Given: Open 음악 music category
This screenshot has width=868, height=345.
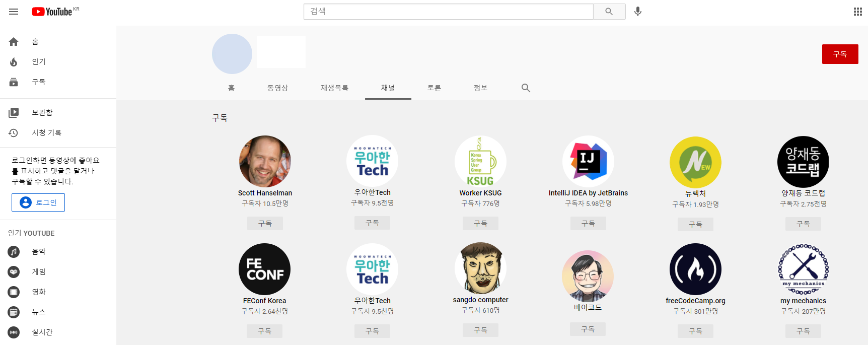Looking at the screenshot, I should (58, 252).
